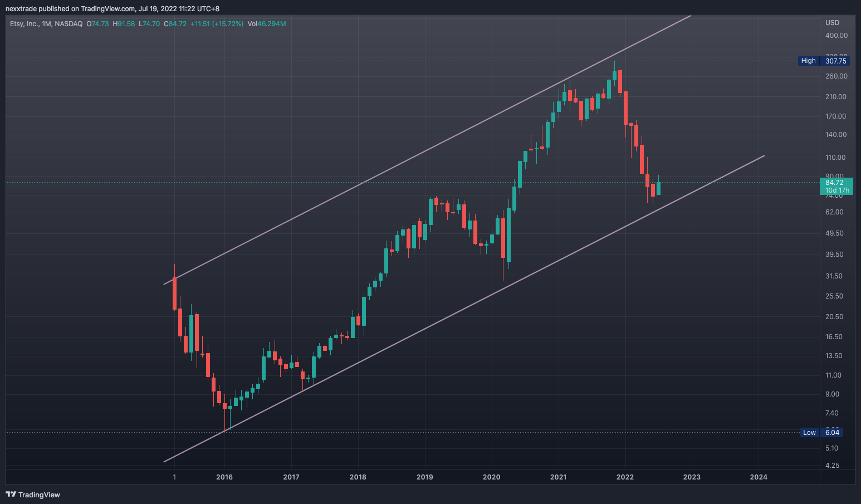Click the current price label 84.72

(834, 182)
